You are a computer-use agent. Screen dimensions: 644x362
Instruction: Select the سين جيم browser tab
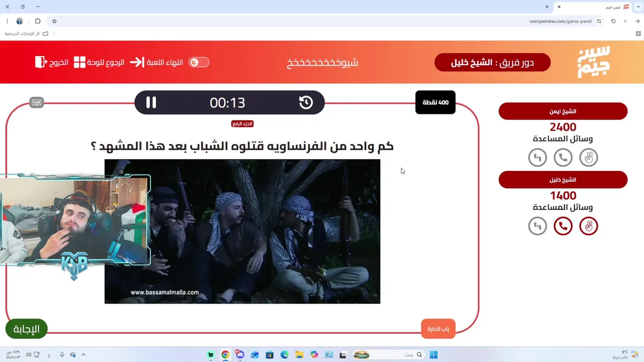tap(594, 7)
